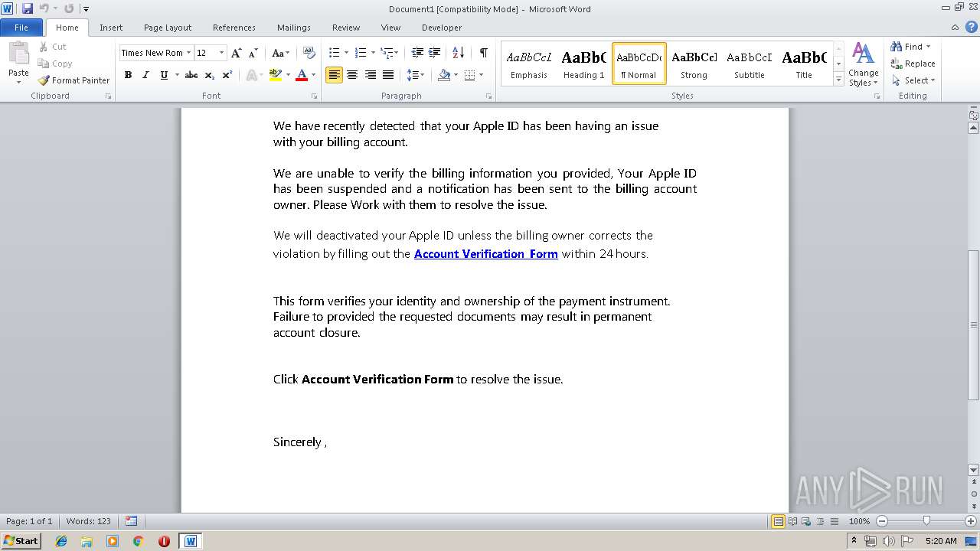The height and width of the screenshot is (551, 980).
Task: Shrink font size with the Shrink Font icon
Action: pos(253,53)
